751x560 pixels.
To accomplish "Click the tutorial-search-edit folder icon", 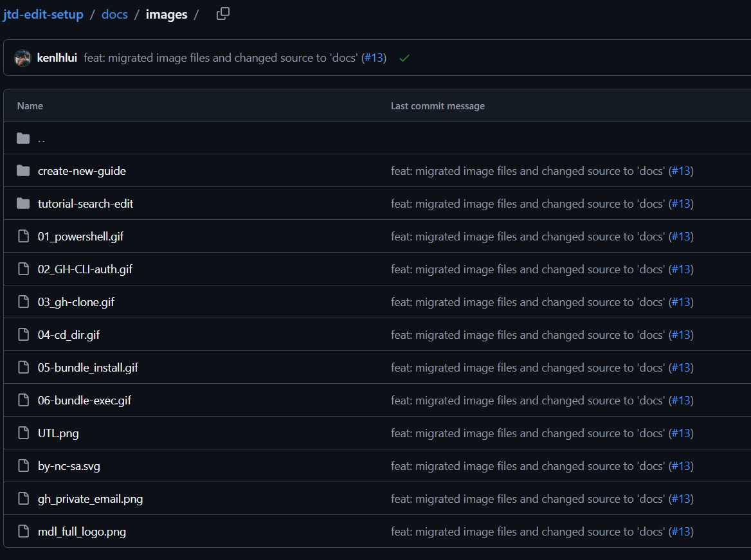I will 24,204.
